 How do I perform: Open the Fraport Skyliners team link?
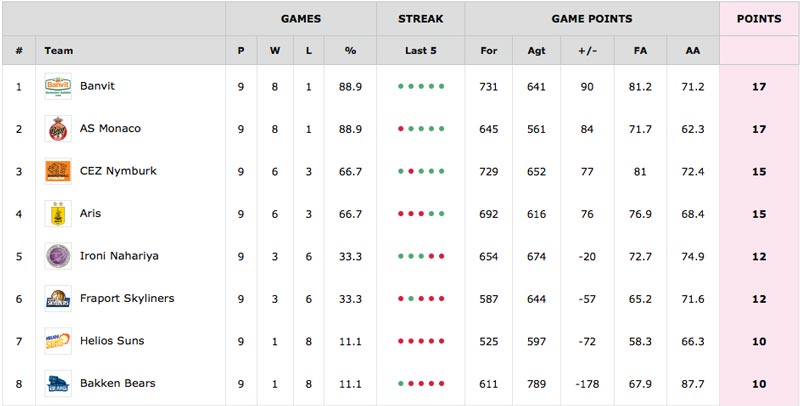127,298
